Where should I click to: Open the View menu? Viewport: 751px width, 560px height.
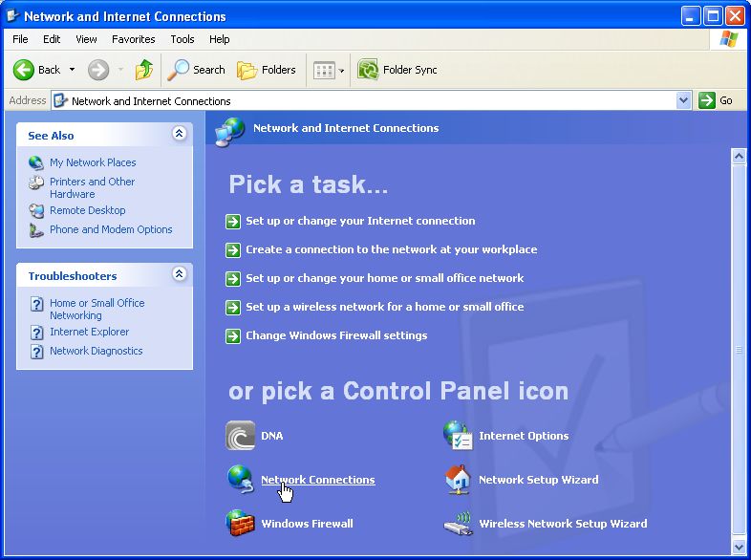86,39
